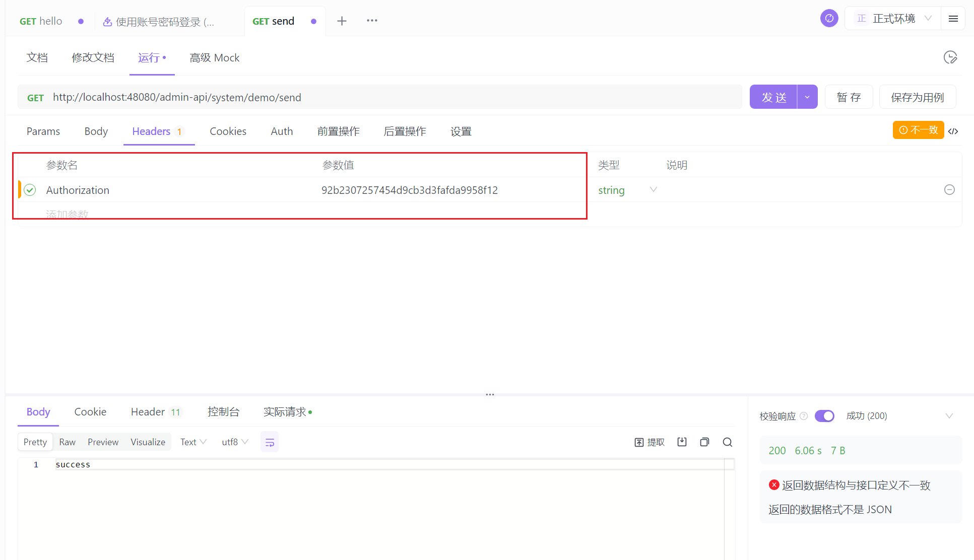The height and width of the screenshot is (560, 974).
Task: Select the Preview response view
Action: pos(103,442)
